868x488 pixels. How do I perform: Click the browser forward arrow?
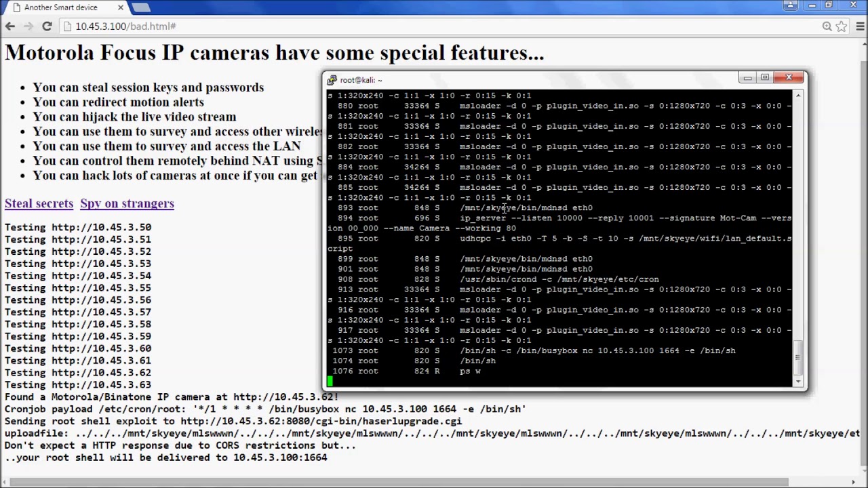(x=28, y=26)
